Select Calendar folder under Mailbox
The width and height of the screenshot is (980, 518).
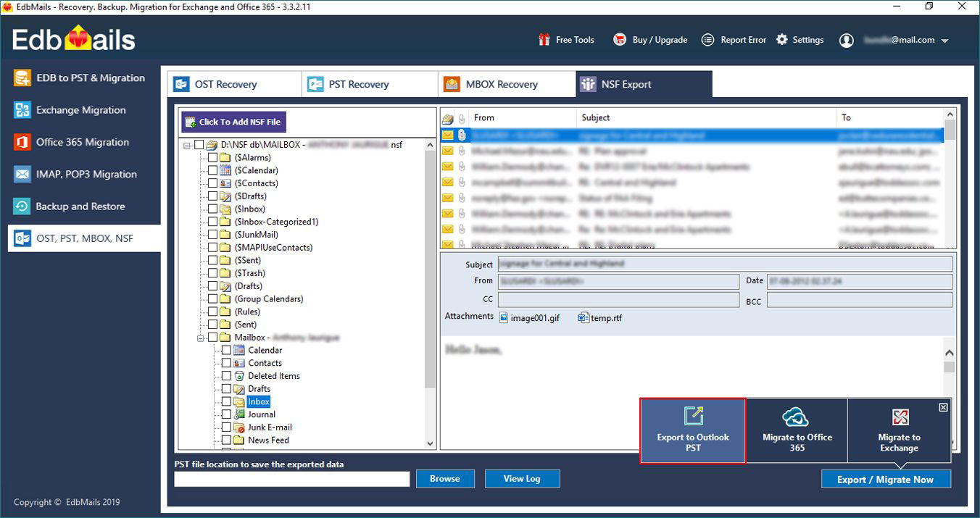point(265,350)
